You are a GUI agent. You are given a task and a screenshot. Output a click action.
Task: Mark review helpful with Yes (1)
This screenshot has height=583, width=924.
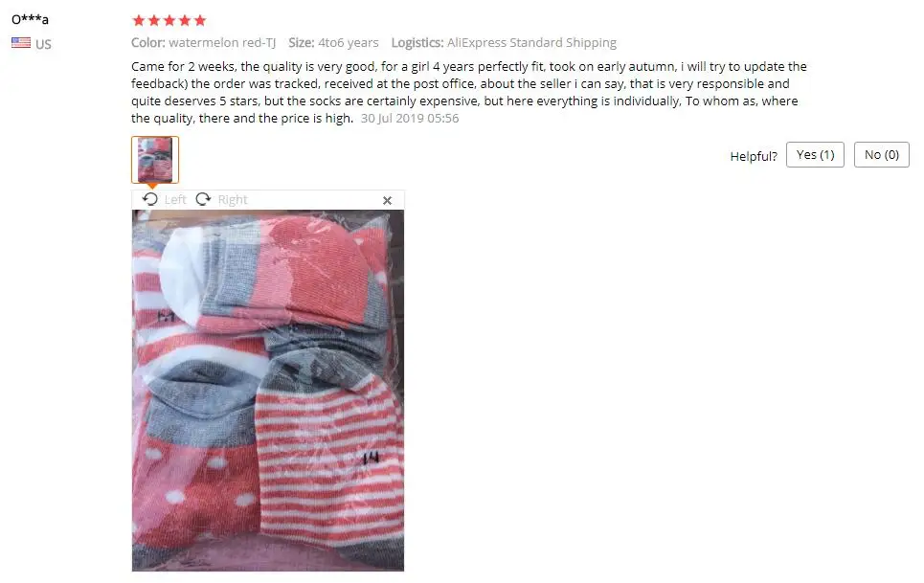(815, 154)
